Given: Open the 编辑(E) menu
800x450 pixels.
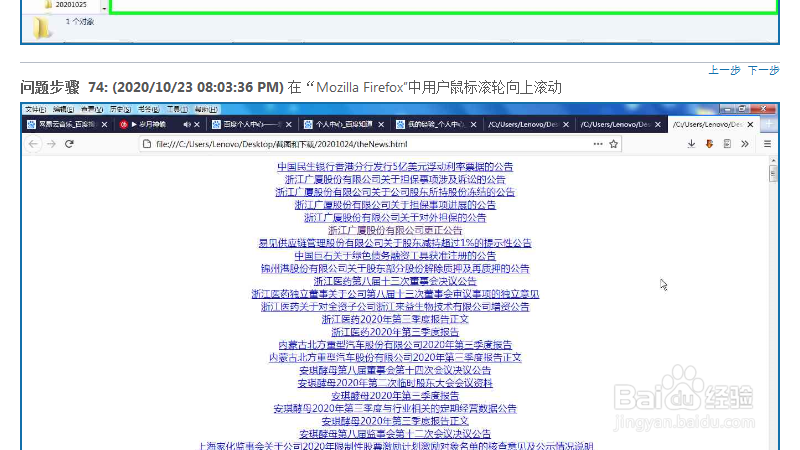Looking at the screenshot, I should click(63, 109).
